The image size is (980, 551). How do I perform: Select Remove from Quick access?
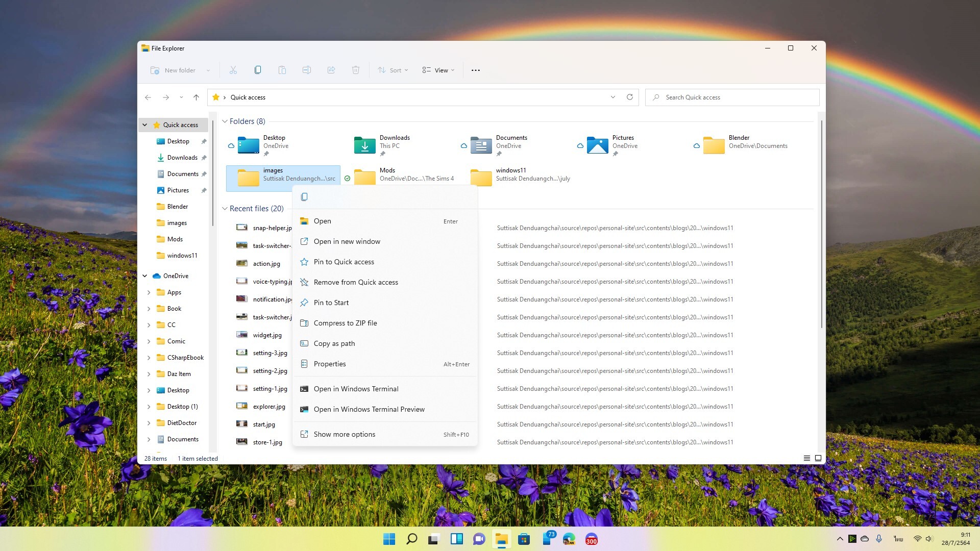coord(385,282)
